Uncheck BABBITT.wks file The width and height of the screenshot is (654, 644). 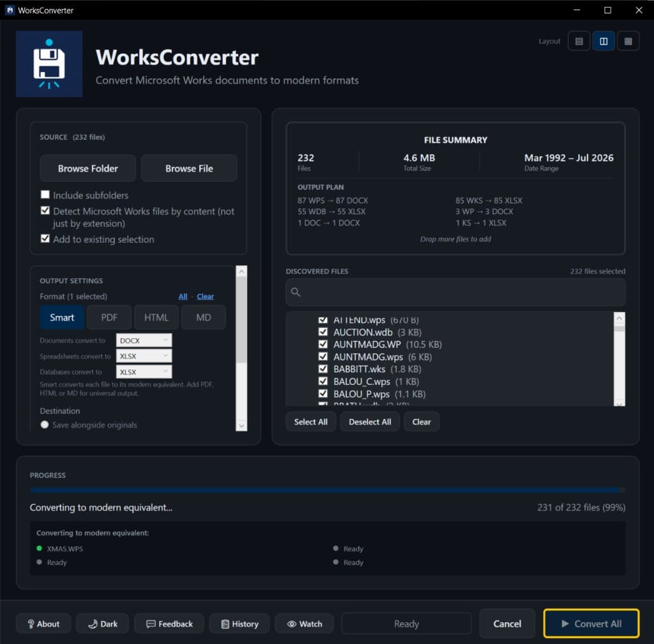coord(323,369)
